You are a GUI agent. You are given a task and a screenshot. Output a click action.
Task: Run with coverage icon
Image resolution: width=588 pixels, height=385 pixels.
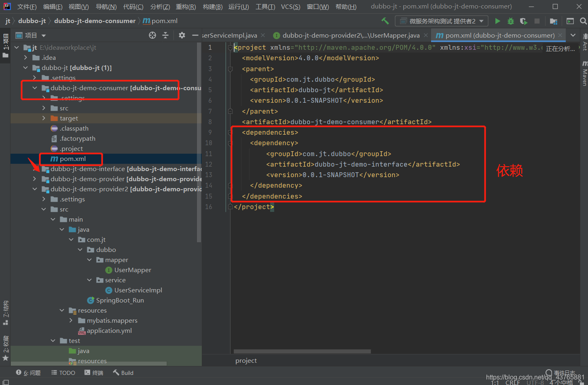point(524,21)
